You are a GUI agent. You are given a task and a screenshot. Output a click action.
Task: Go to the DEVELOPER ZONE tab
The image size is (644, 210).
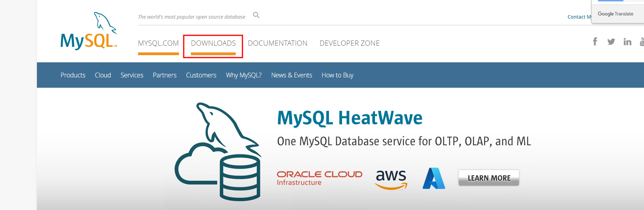click(350, 43)
